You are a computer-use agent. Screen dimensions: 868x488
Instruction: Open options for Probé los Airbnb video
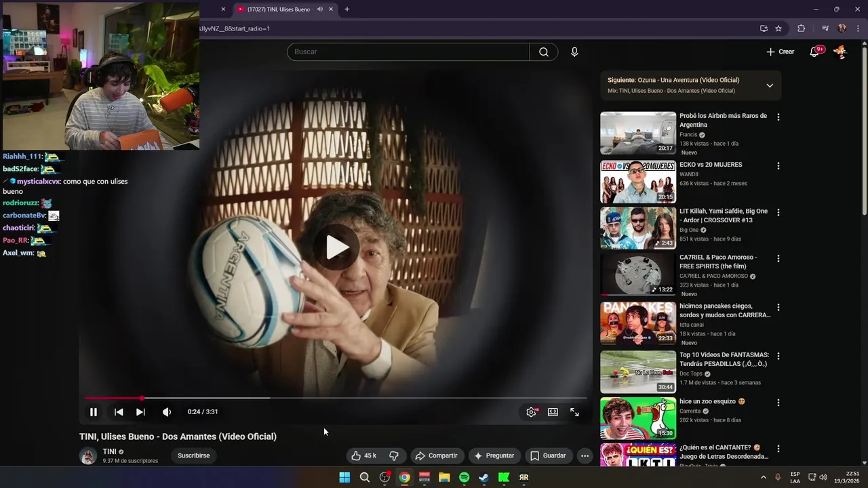tap(778, 117)
